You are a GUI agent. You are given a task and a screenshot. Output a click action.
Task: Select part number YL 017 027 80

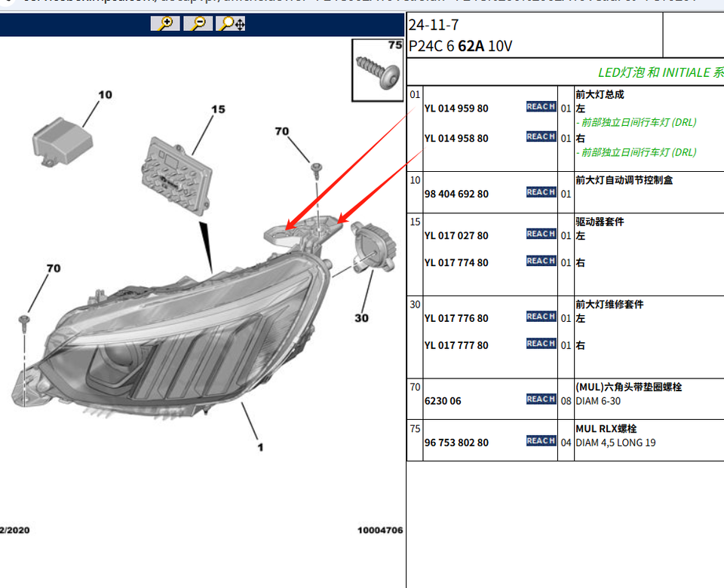point(456,236)
